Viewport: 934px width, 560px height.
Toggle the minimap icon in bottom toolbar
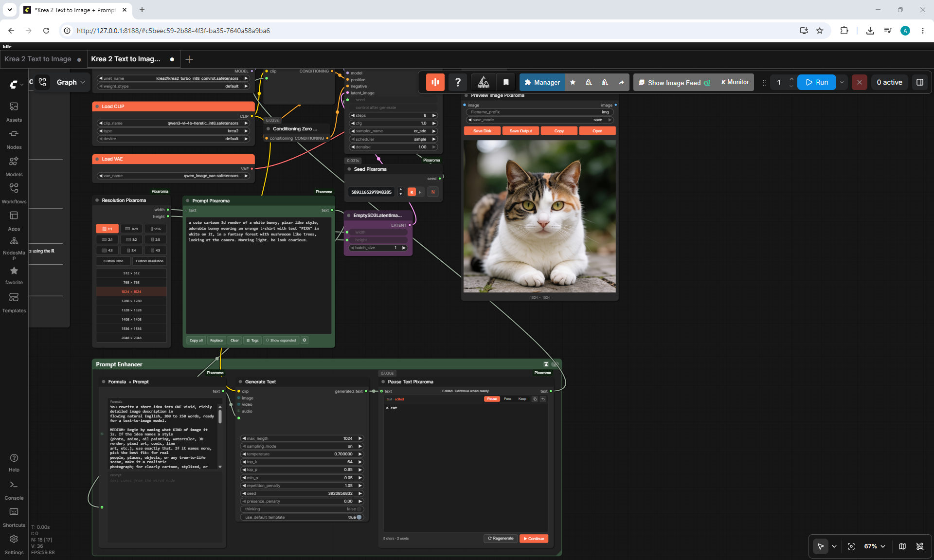(x=902, y=546)
